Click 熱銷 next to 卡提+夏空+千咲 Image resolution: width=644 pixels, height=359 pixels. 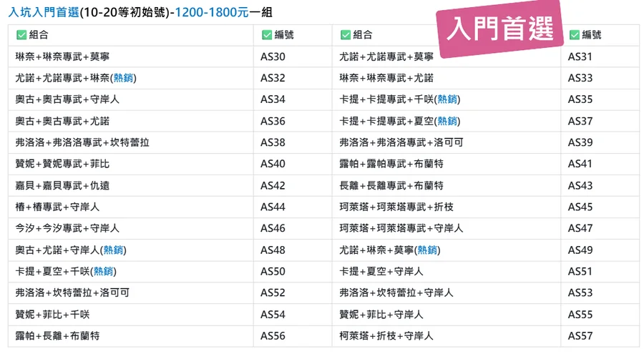[x=104, y=271]
